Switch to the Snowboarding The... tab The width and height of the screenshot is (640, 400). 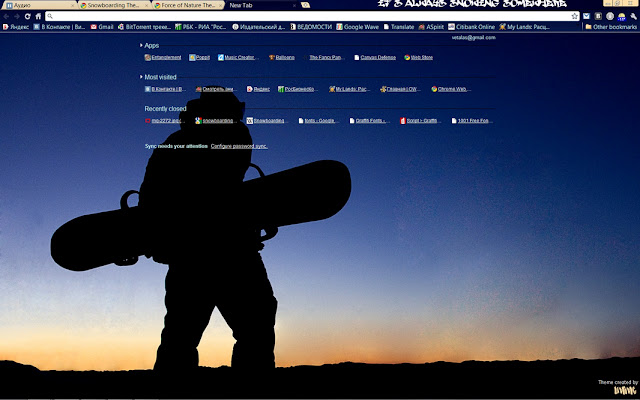[x=112, y=6]
